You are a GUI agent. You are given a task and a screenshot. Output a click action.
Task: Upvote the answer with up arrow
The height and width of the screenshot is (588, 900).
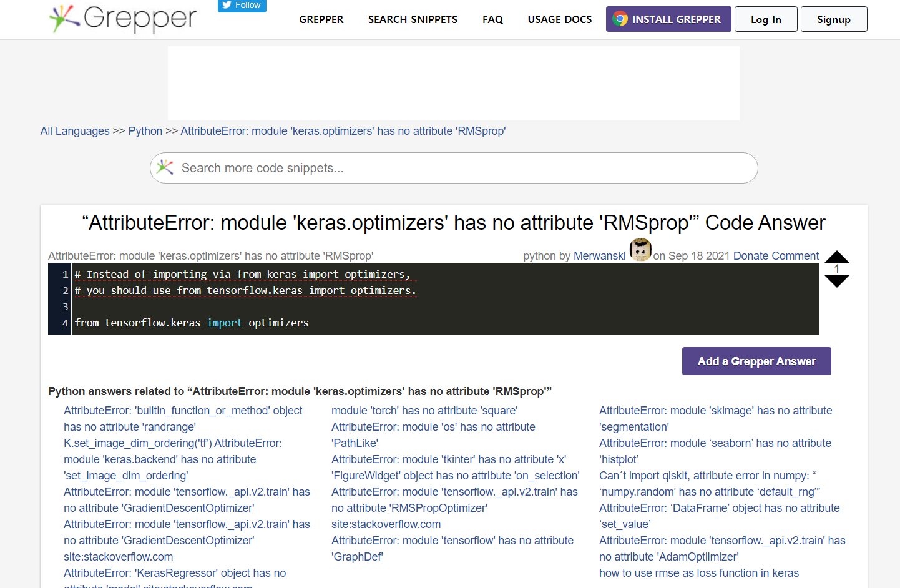click(837, 257)
